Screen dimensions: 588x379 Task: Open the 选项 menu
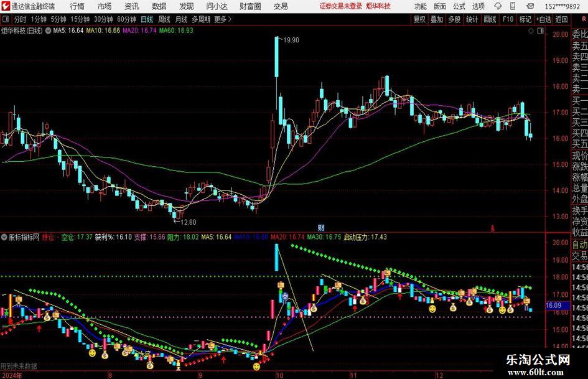pos(478,6)
